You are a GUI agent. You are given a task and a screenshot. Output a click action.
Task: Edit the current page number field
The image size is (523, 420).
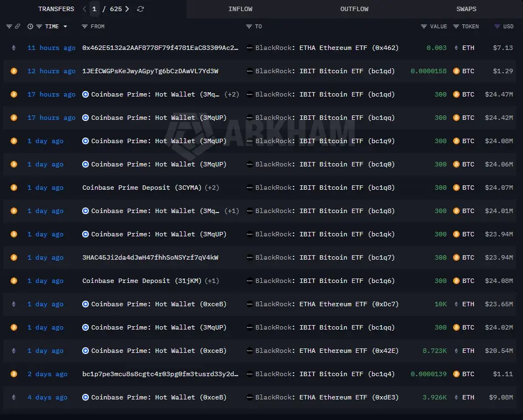(94, 9)
